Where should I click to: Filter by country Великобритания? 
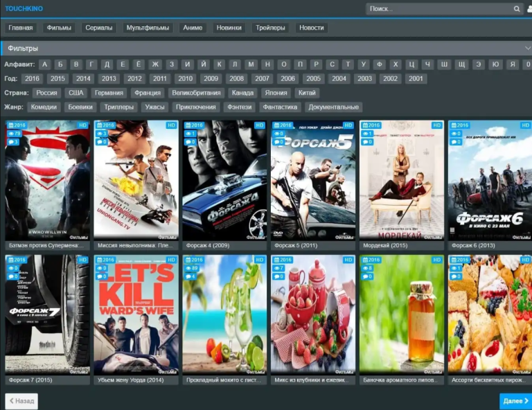click(x=196, y=93)
